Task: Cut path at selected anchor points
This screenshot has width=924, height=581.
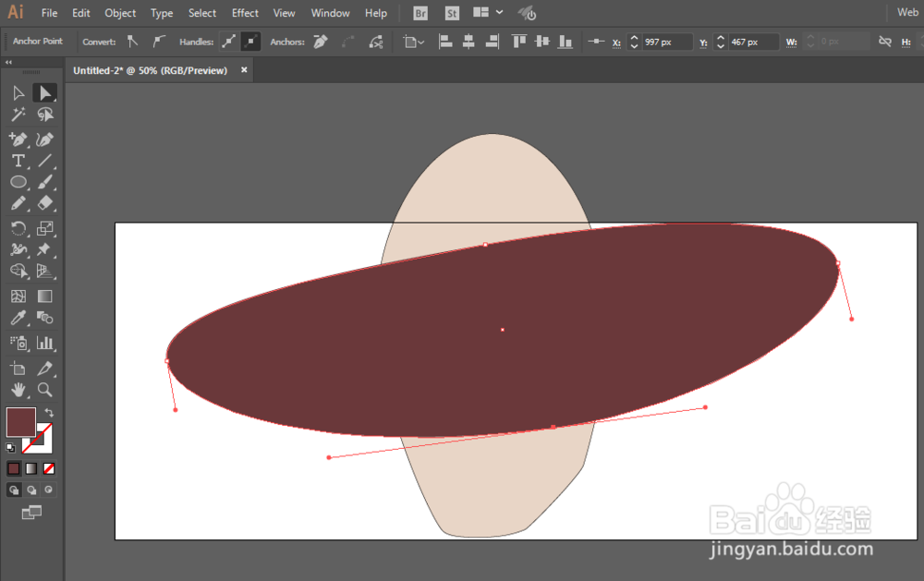Action: tap(376, 42)
